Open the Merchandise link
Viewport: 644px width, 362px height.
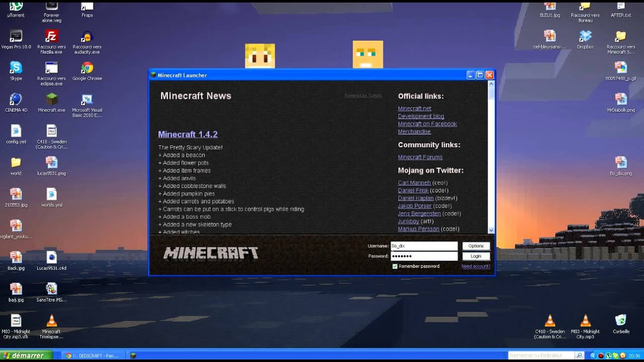pos(414,131)
